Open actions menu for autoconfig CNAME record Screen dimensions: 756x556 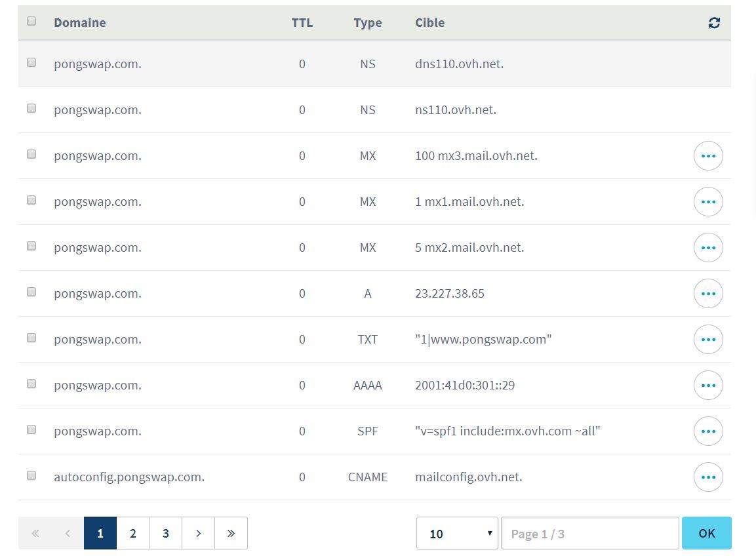click(x=708, y=477)
